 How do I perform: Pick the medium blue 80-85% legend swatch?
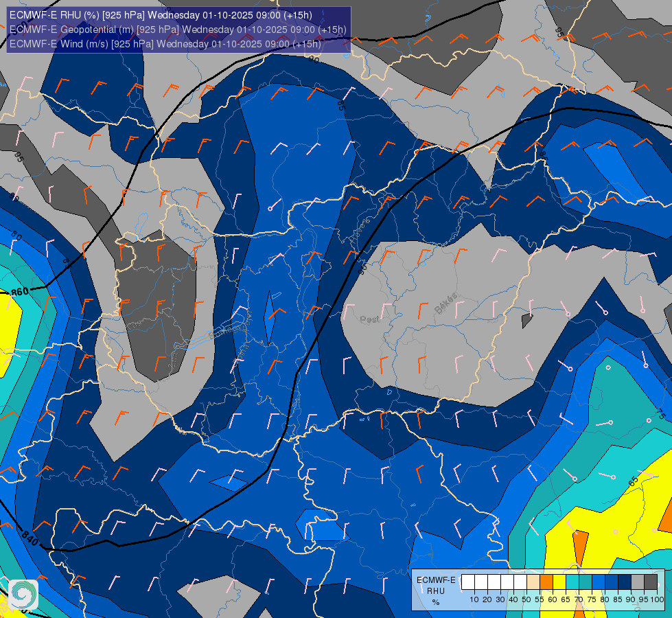[x=612, y=582]
